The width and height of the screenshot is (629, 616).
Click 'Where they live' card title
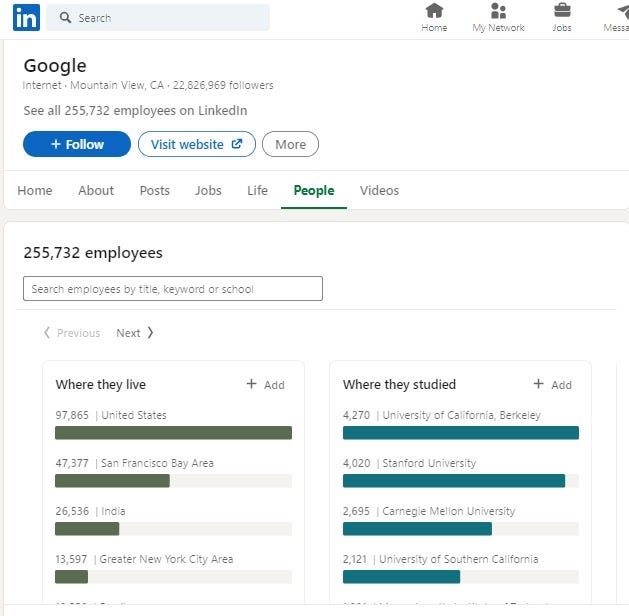point(101,385)
